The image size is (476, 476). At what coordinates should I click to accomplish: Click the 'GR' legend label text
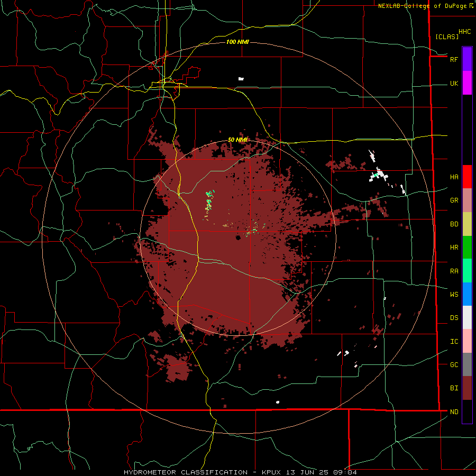pyautogui.click(x=454, y=200)
